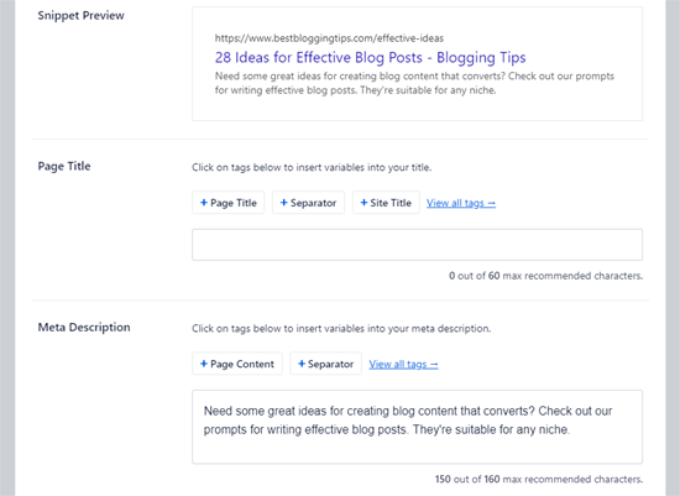Add Separator tag to the meta description

pos(326,364)
